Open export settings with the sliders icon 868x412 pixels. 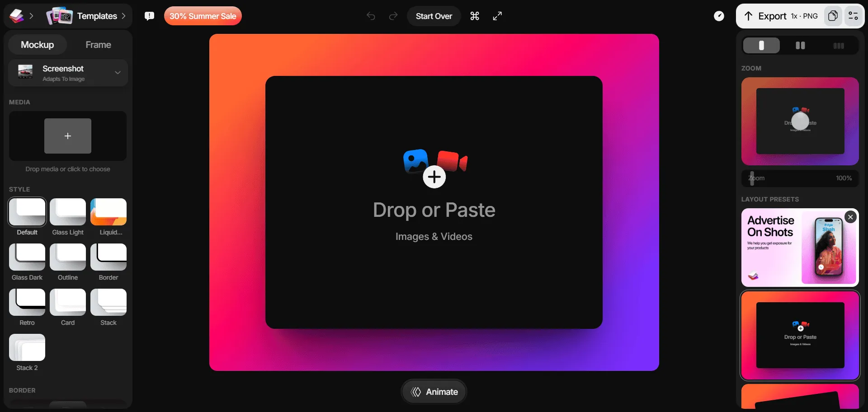854,16
